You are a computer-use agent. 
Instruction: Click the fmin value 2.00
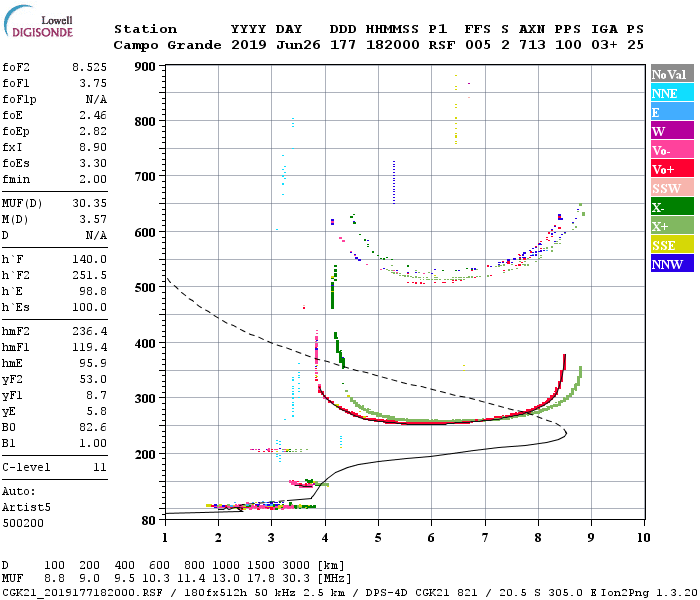point(93,179)
